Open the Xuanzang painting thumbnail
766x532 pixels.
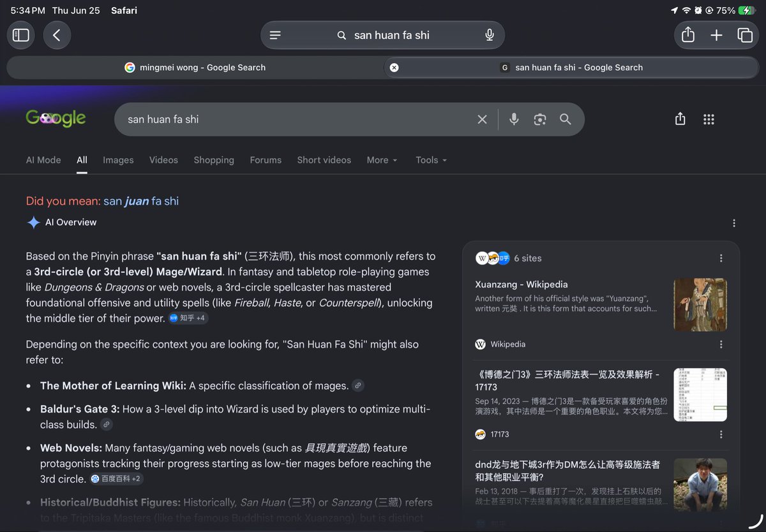(x=700, y=304)
